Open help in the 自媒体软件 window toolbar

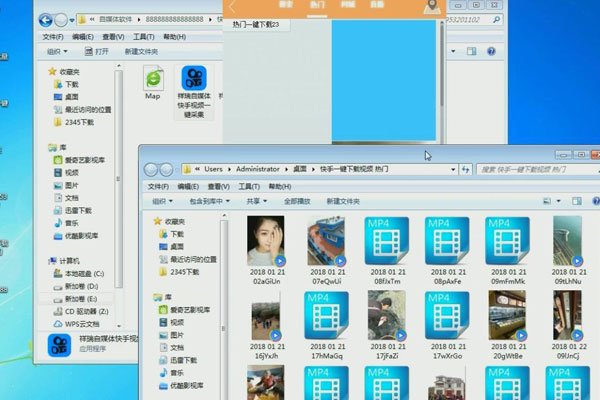click(491, 51)
